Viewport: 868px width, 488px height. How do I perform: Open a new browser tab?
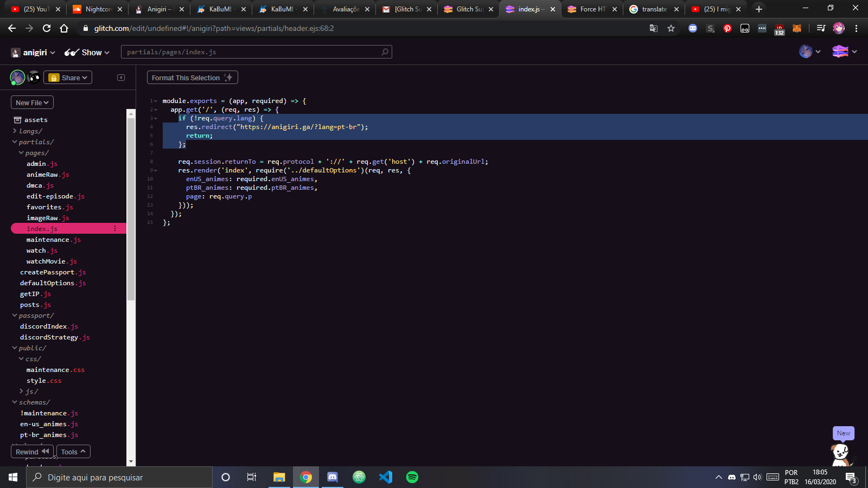pyautogui.click(x=759, y=9)
